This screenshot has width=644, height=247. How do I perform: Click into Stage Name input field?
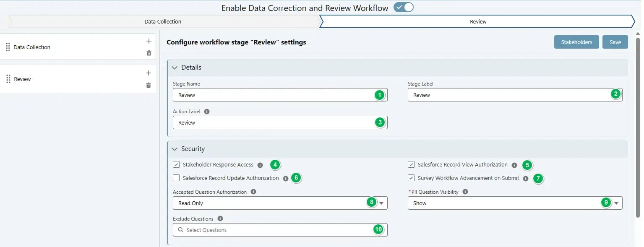pyautogui.click(x=280, y=95)
